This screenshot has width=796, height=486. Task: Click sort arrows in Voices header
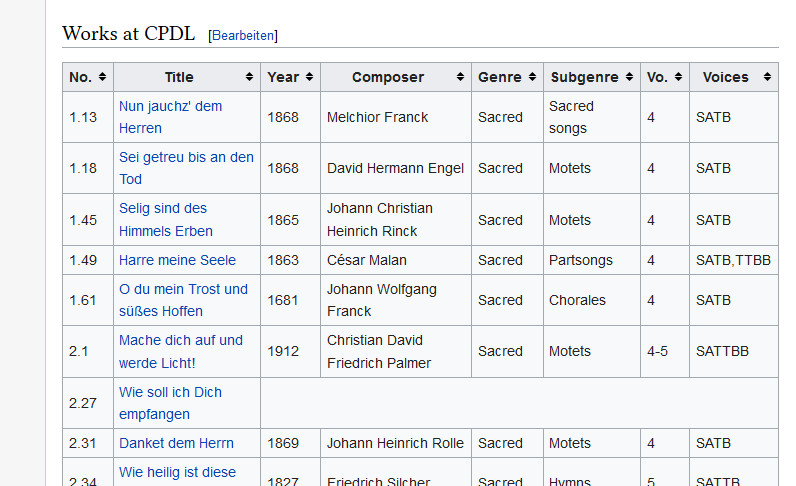coord(768,77)
